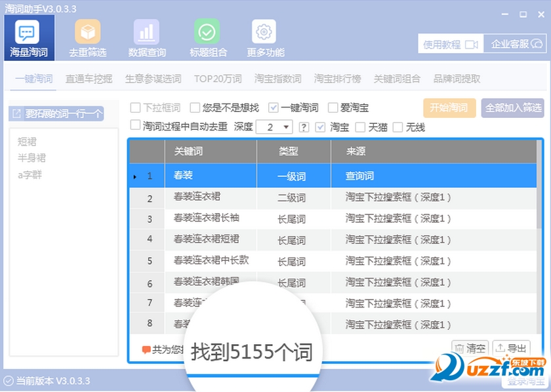Open the 去重筛选 box icon
The height and width of the screenshot is (392, 551).
(87, 32)
